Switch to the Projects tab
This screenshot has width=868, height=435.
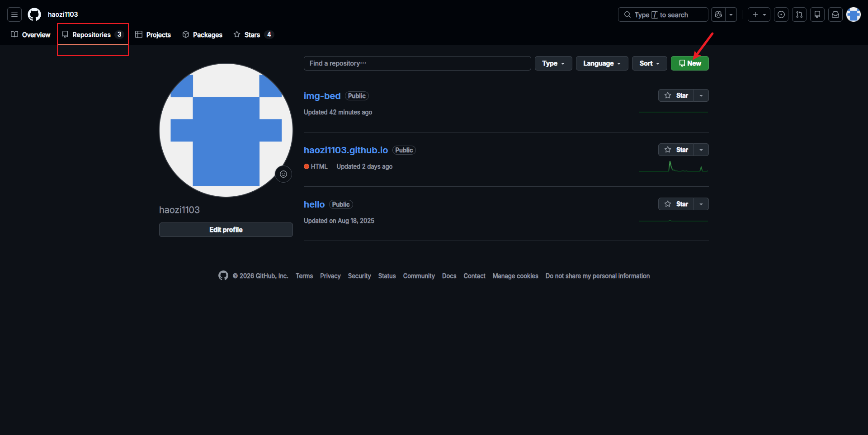(153, 34)
